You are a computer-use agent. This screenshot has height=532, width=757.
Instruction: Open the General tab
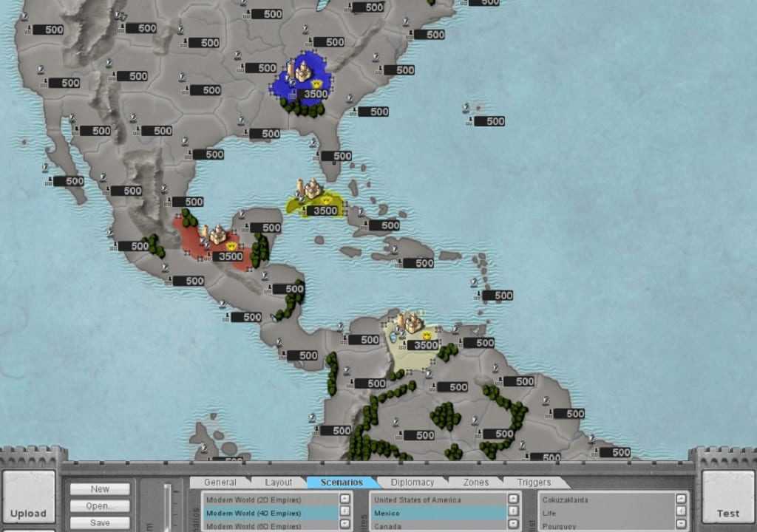coord(220,482)
